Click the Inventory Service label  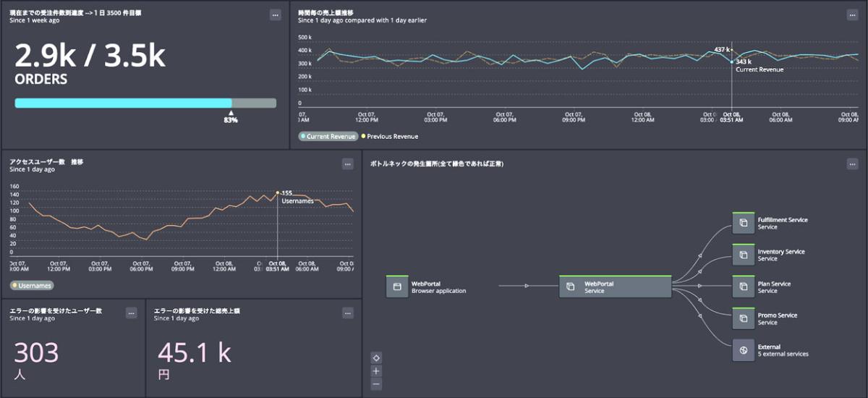tap(781, 252)
